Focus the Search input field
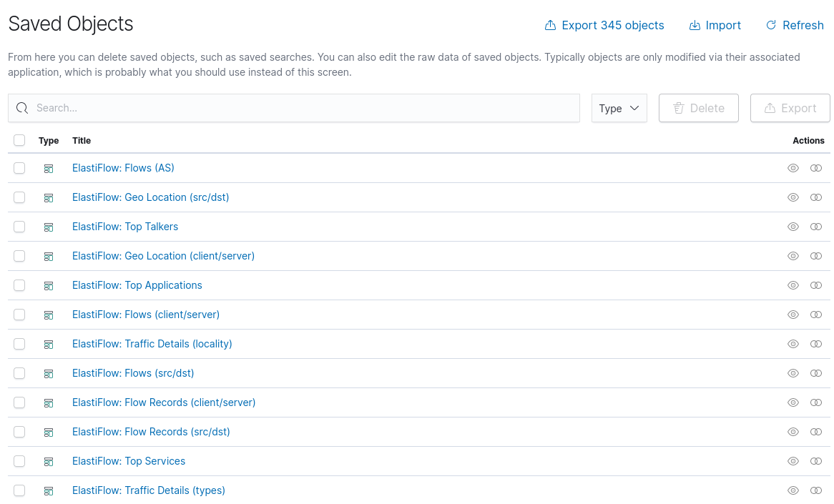This screenshot has width=834, height=504. coord(293,108)
